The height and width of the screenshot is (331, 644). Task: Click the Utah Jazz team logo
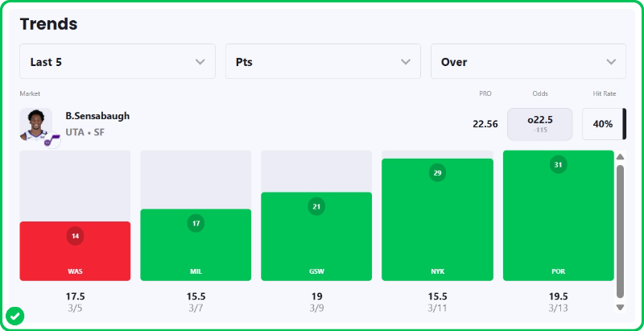[52, 140]
